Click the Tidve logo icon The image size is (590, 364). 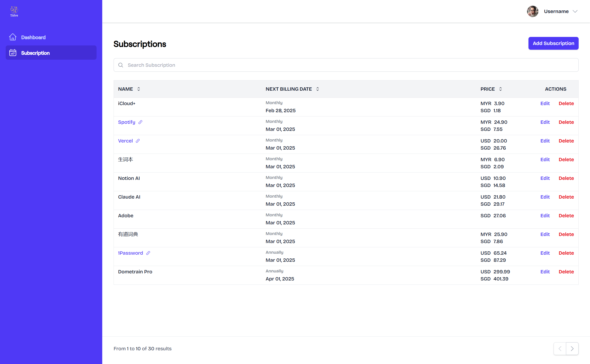pyautogui.click(x=14, y=11)
